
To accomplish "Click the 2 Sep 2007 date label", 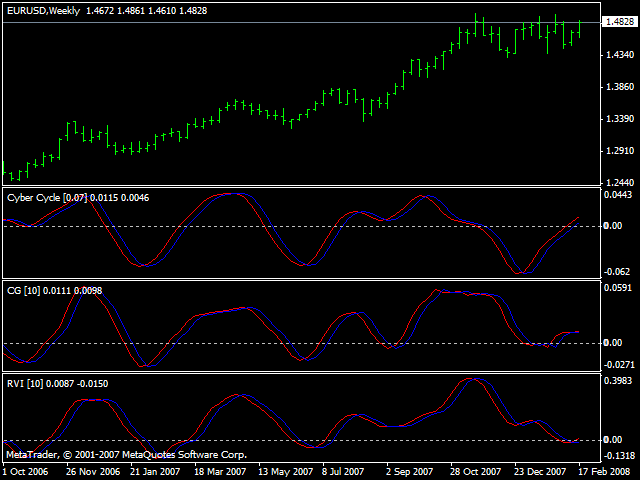I will tap(409, 472).
